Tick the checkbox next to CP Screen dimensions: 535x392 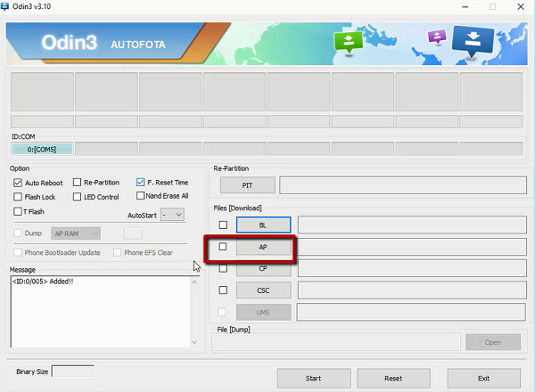tap(223, 268)
